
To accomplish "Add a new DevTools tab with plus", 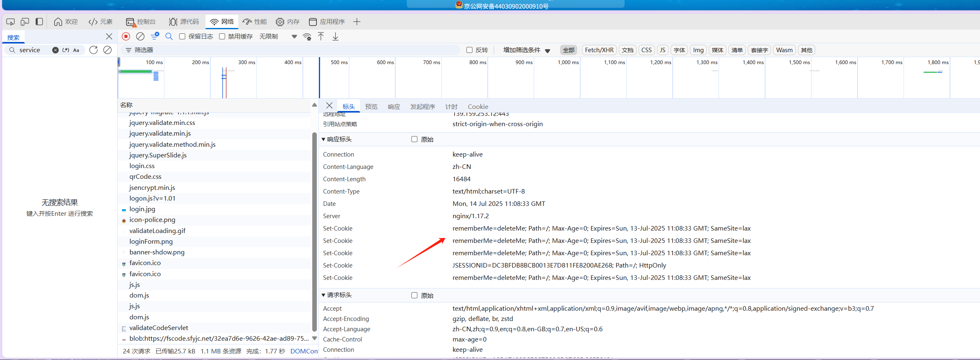I will 357,22.
